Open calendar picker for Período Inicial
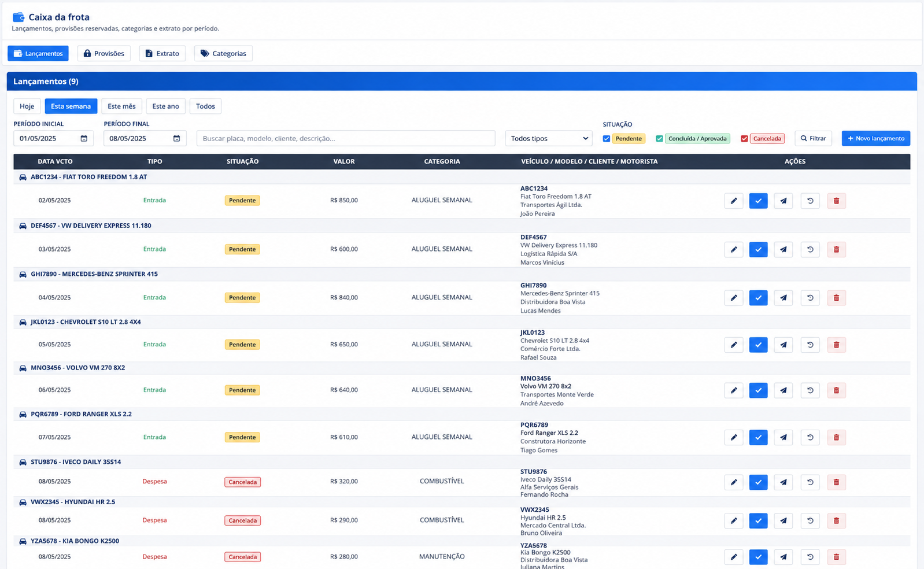 pyautogui.click(x=84, y=139)
